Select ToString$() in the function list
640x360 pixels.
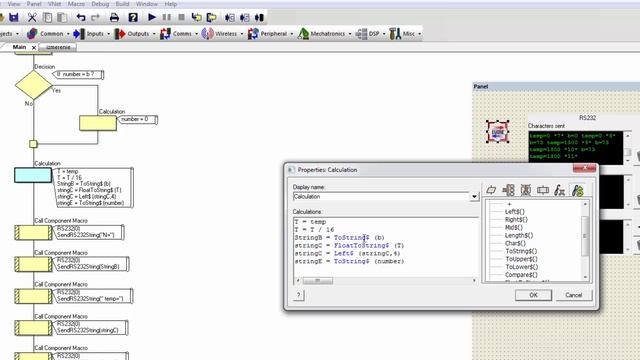[x=521, y=251]
